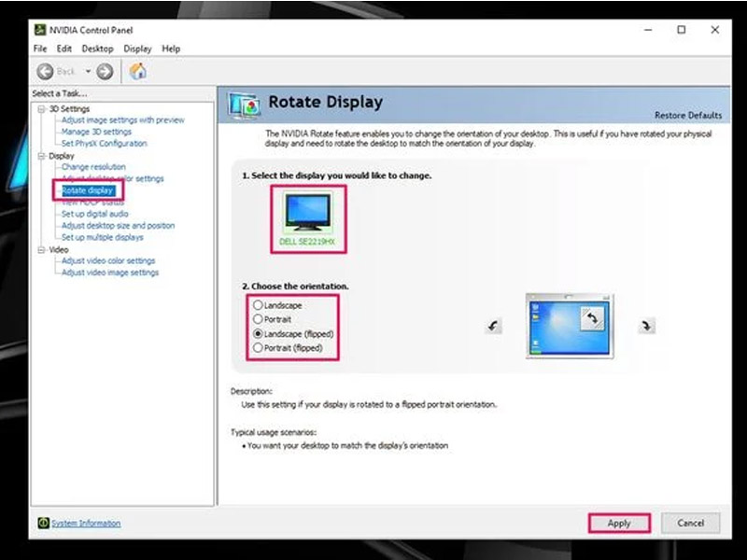
Task: Open Adjust video color settings
Action: click(108, 261)
